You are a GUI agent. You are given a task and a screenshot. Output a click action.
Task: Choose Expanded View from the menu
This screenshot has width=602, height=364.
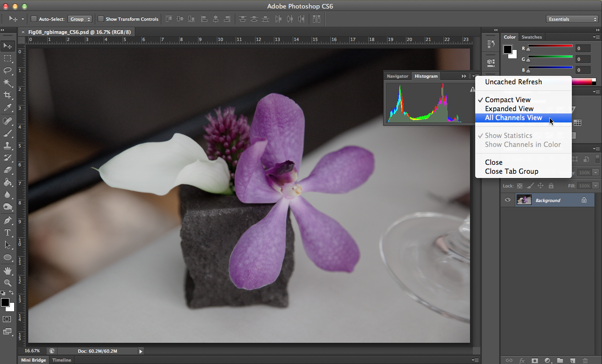point(509,109)
